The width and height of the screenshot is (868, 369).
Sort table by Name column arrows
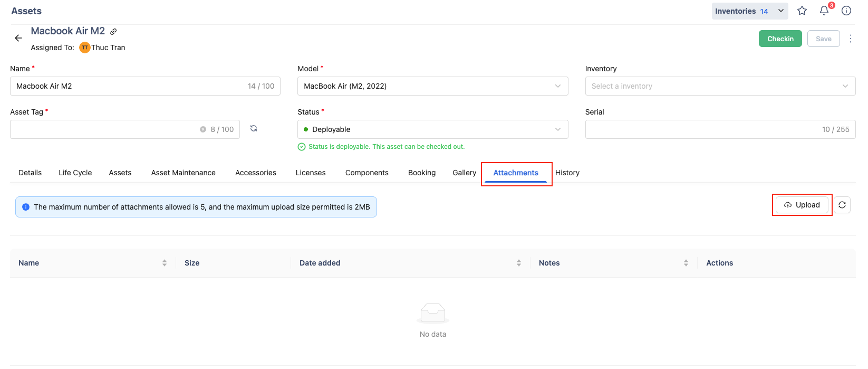[x=165, y=263]
